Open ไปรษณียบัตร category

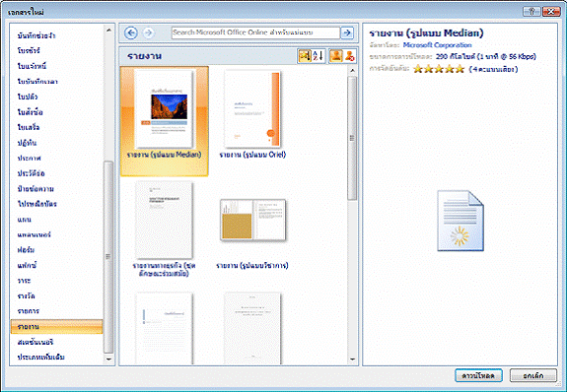37,204
